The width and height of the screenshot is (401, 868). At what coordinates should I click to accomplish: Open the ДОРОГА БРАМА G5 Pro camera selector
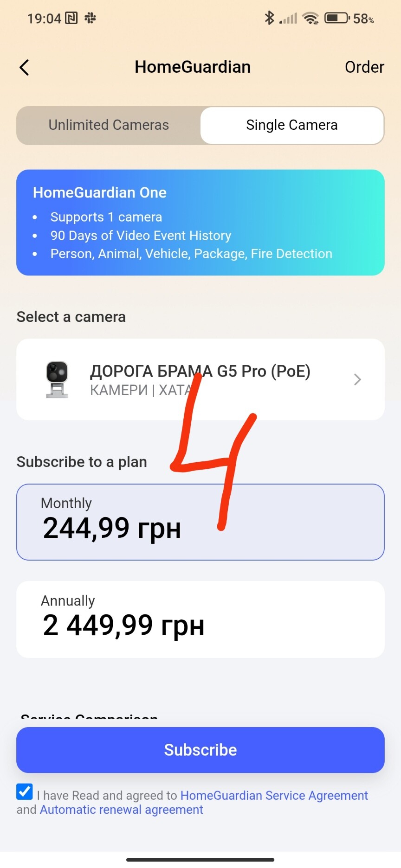pos(200,379)
